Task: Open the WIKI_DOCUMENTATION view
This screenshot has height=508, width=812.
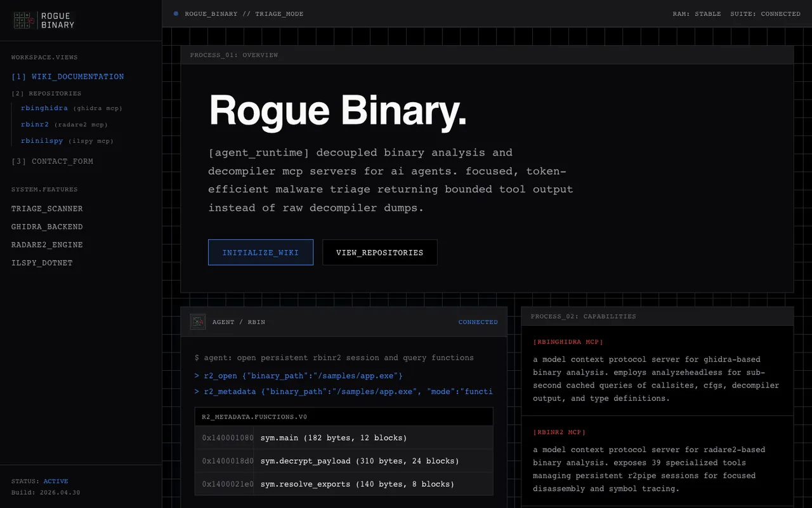Action: [68, 77]
